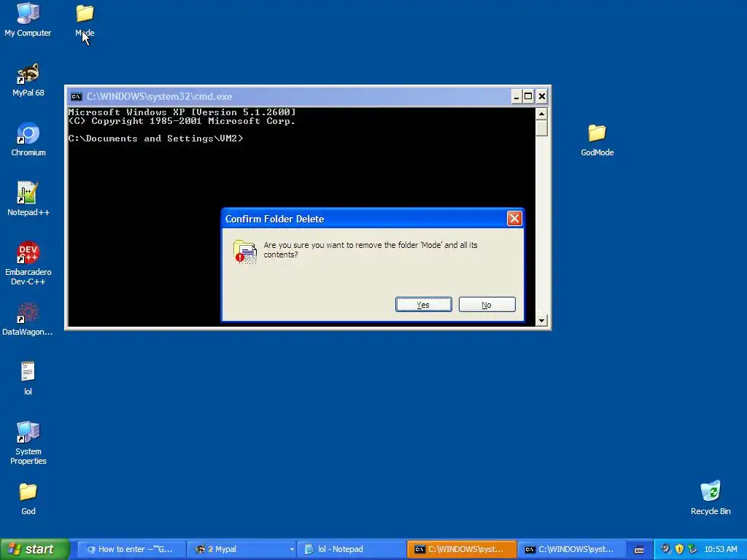Click the cmd.exe title bar system icon
This screenshot has height=560, width=747.
76,97
